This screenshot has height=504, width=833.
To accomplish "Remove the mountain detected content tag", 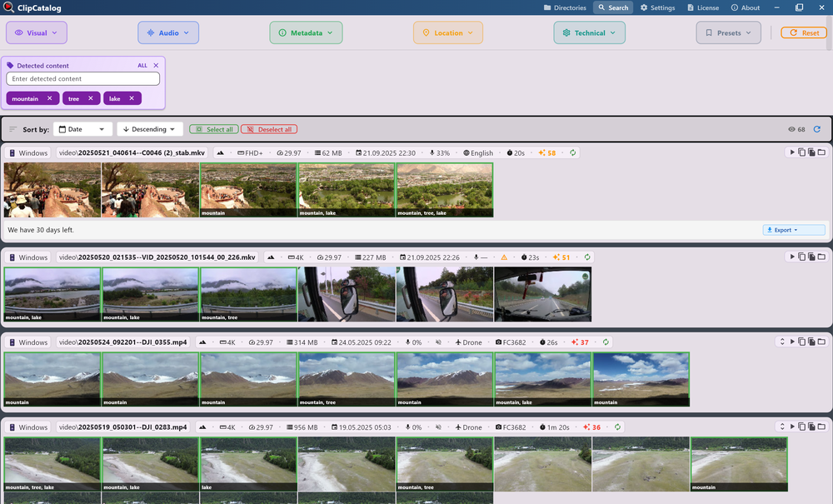I will point(48,97).
